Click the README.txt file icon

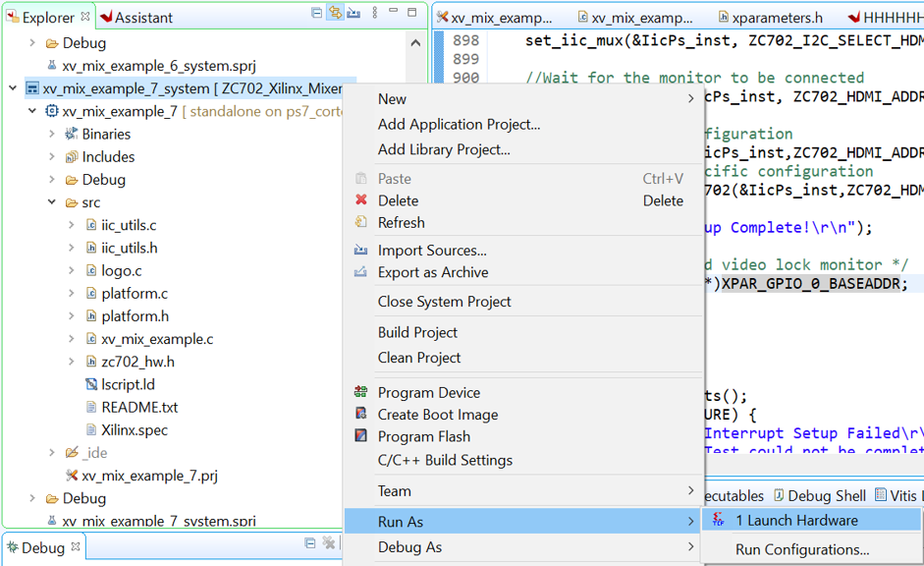coord(91,408)
